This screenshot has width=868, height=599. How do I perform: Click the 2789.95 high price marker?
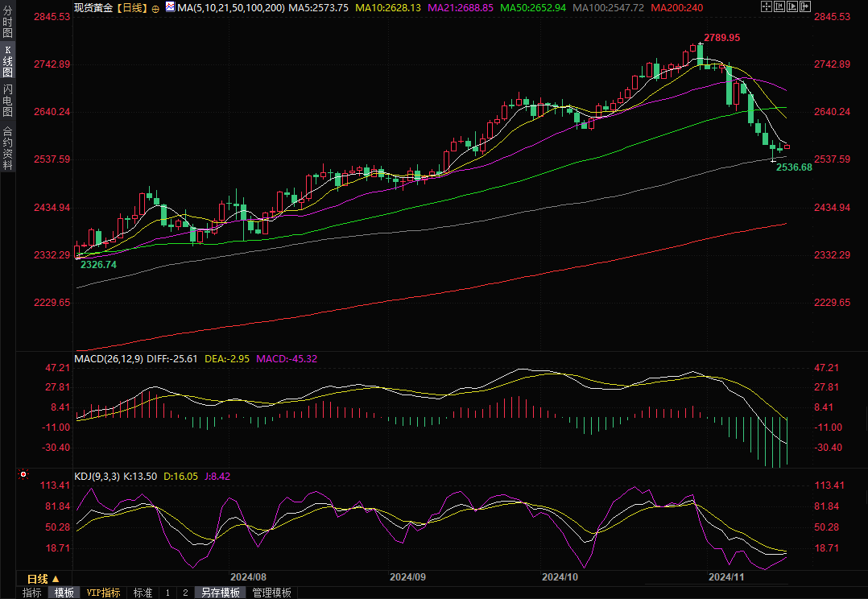[x=722, y=38]
